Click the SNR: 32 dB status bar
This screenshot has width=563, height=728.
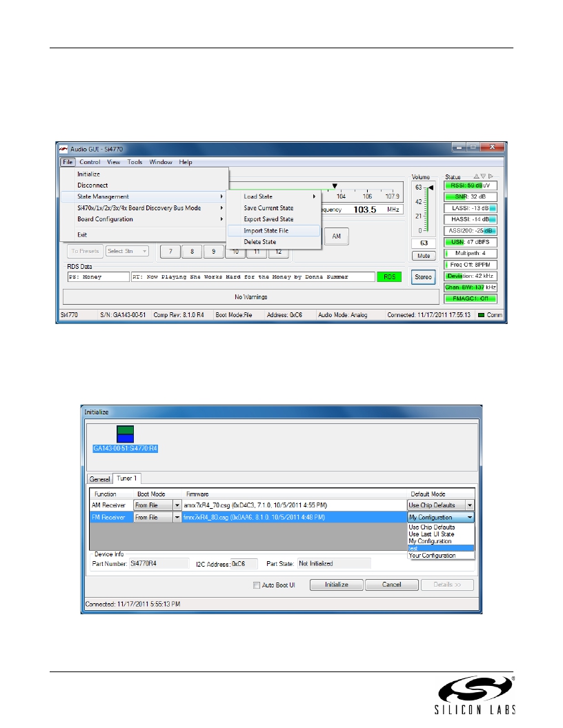[x=470, y=197]
